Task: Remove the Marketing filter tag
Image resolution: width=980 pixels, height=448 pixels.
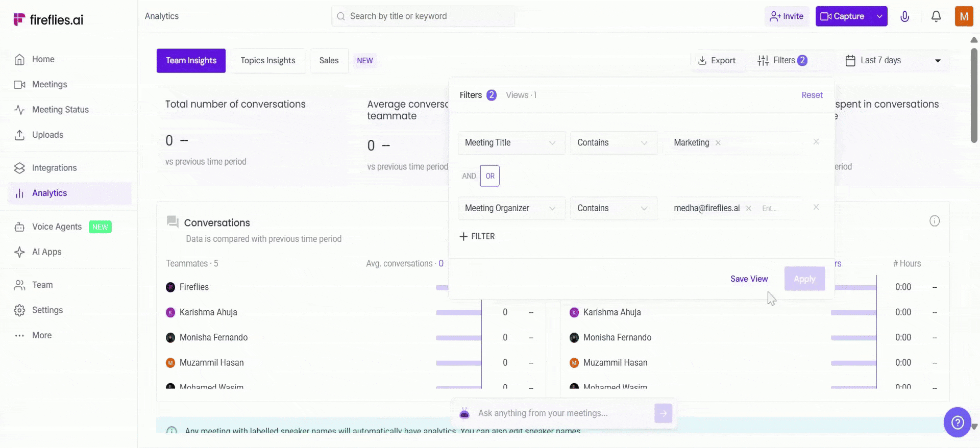Action: [x=718, y=143]
